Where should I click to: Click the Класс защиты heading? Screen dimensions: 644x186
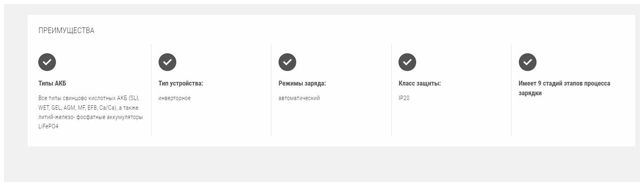coord(419,84)
